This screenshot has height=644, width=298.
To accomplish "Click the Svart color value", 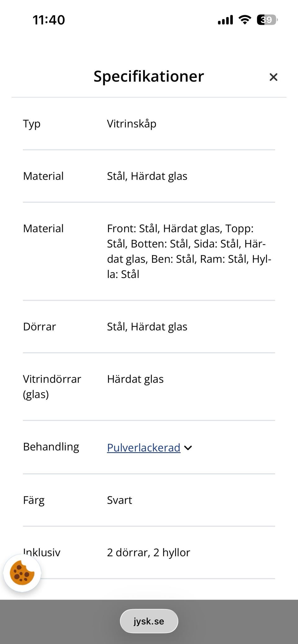I will [x=120, y=500].
